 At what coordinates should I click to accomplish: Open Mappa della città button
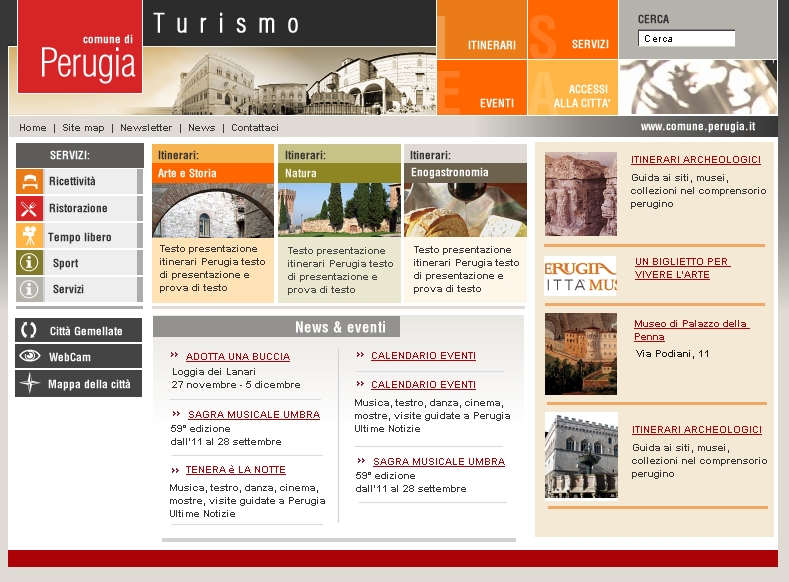click(78, 383)
